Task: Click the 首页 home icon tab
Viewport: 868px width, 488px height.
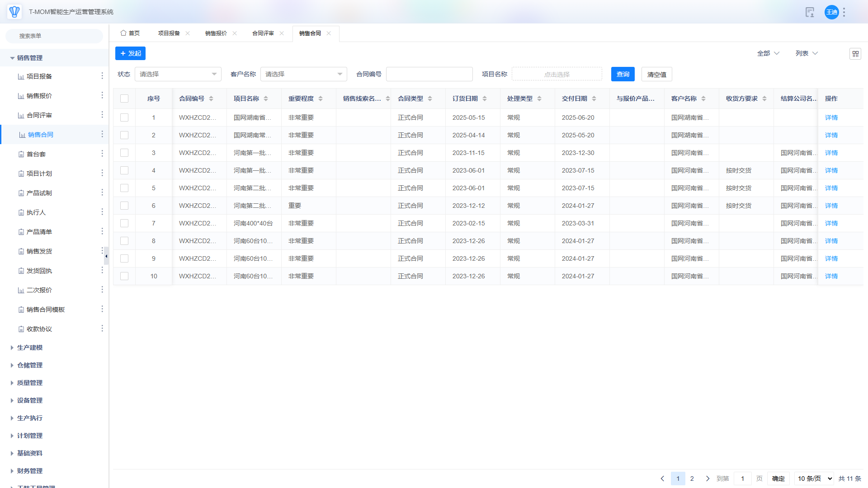Action: (x=130, y=33)
